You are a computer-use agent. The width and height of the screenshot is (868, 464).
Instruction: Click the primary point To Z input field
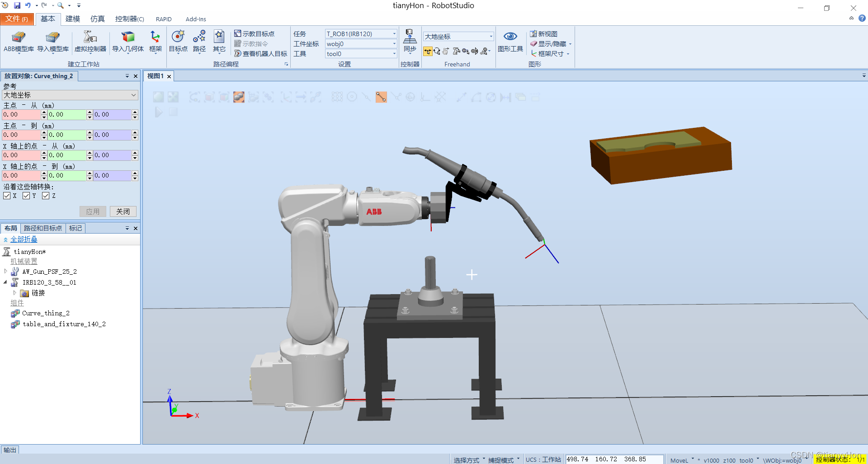[x=112, y=135]
